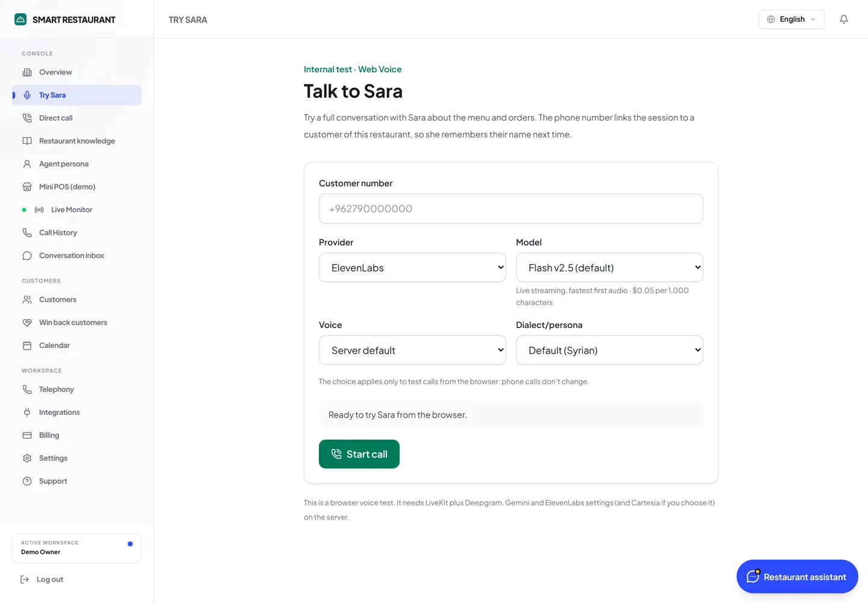Click the Log out link

(x=42, y=579)
